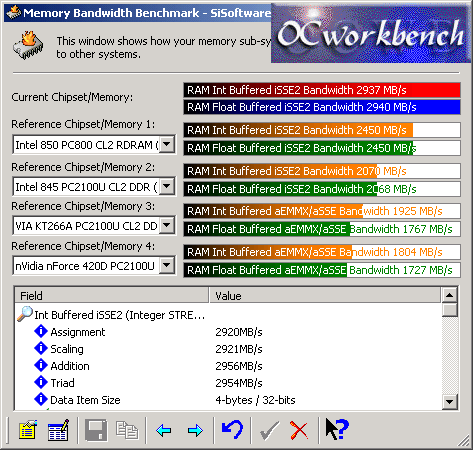Click the info icon next to Addition
The image size is (473, 450).
point(41,365)
